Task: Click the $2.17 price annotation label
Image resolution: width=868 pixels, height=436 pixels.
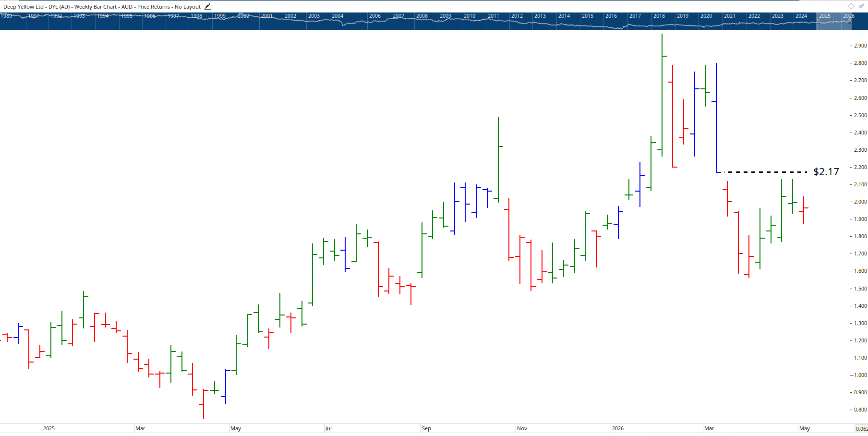Action: pyautogui.click(x=826, y=171)
